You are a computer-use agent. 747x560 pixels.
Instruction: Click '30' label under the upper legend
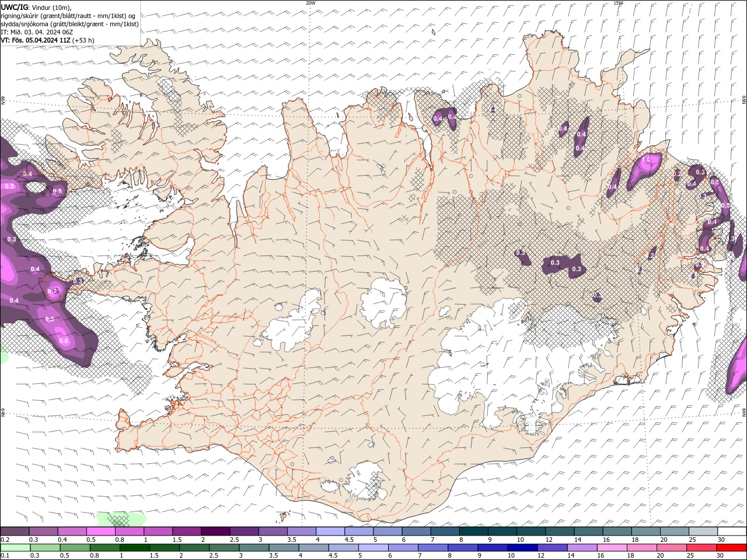point(721,540)
